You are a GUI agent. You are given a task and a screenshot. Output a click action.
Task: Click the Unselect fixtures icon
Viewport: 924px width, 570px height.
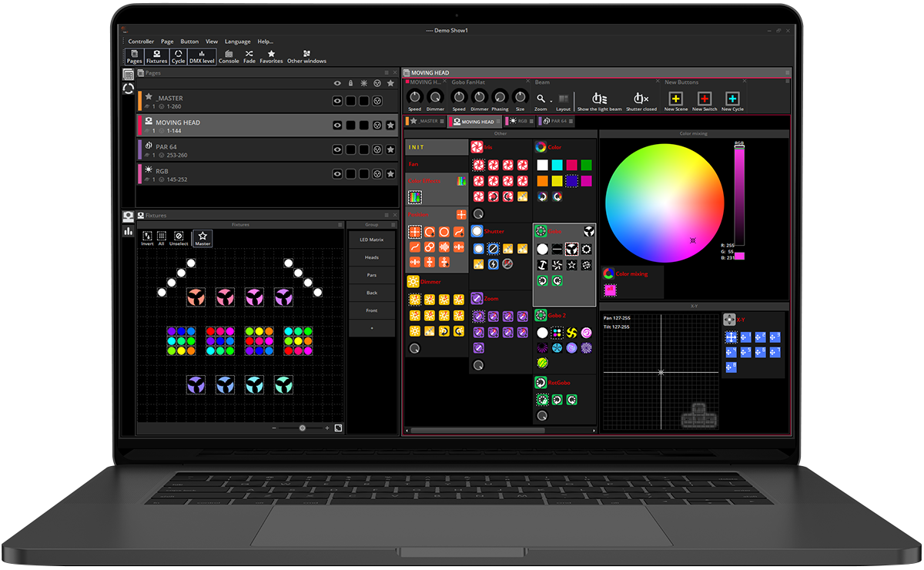(x=179, y=238)
